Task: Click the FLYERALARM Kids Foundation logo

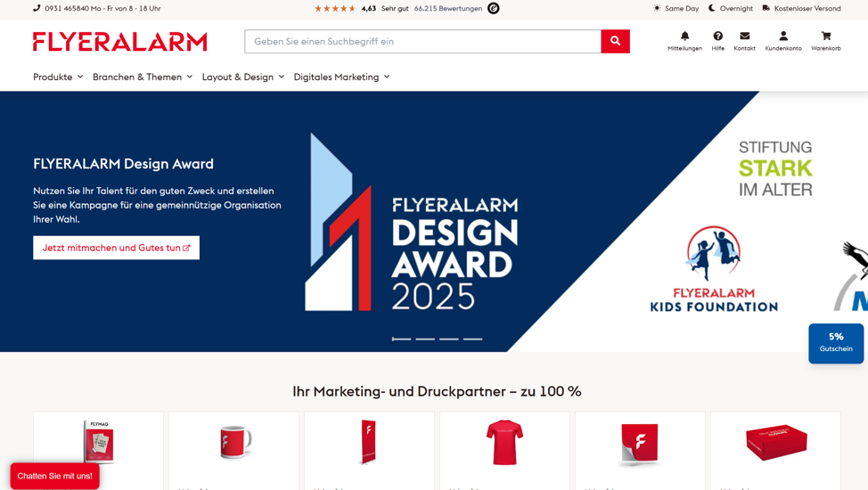Action: [714, 268]
